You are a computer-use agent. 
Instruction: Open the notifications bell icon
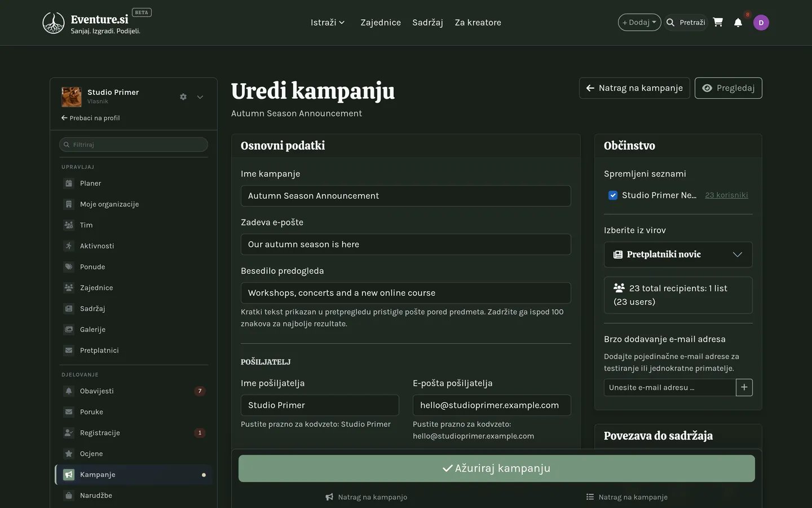tap(738, 23)
